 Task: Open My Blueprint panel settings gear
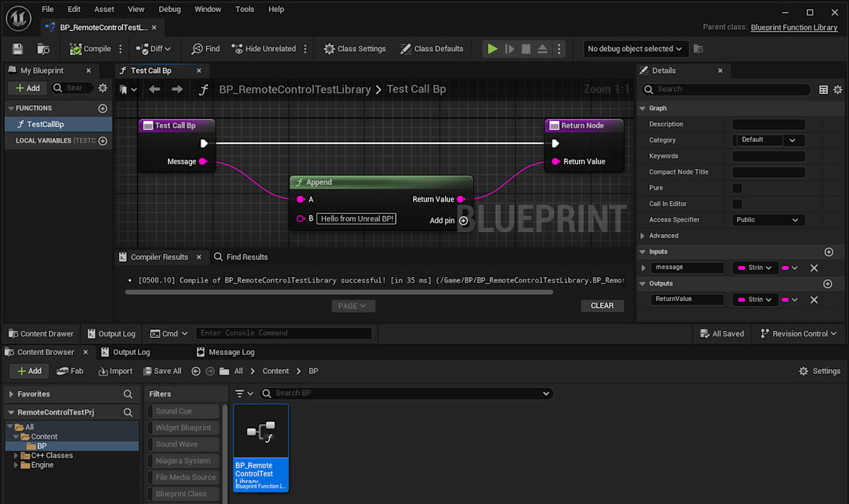pos(103,88)
